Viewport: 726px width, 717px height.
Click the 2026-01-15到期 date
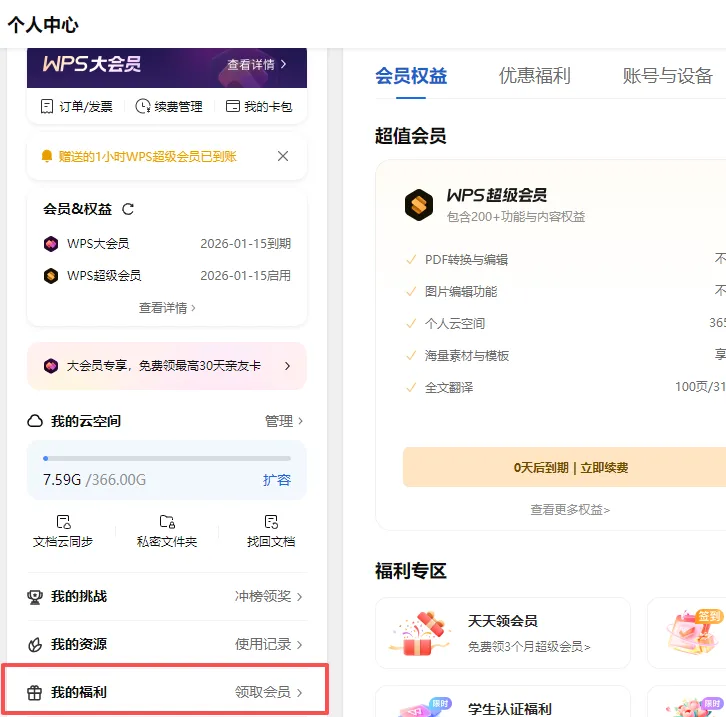point(245,243)
